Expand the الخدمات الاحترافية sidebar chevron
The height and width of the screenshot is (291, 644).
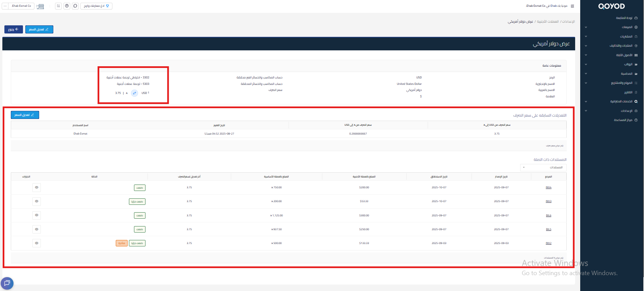pos(586,101)
